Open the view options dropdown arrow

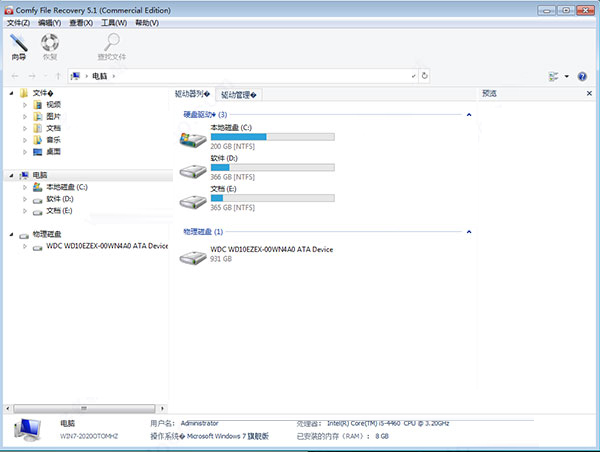(x=567, y=77)
